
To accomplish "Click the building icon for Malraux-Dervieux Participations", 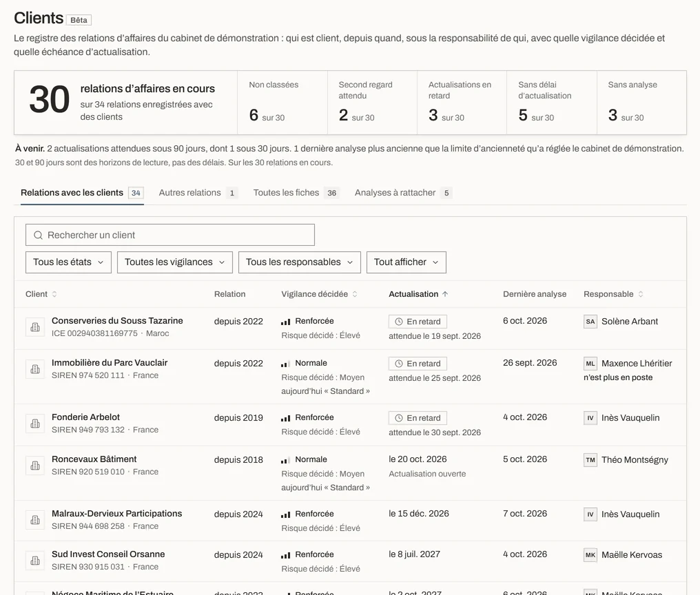I will 35,520.
